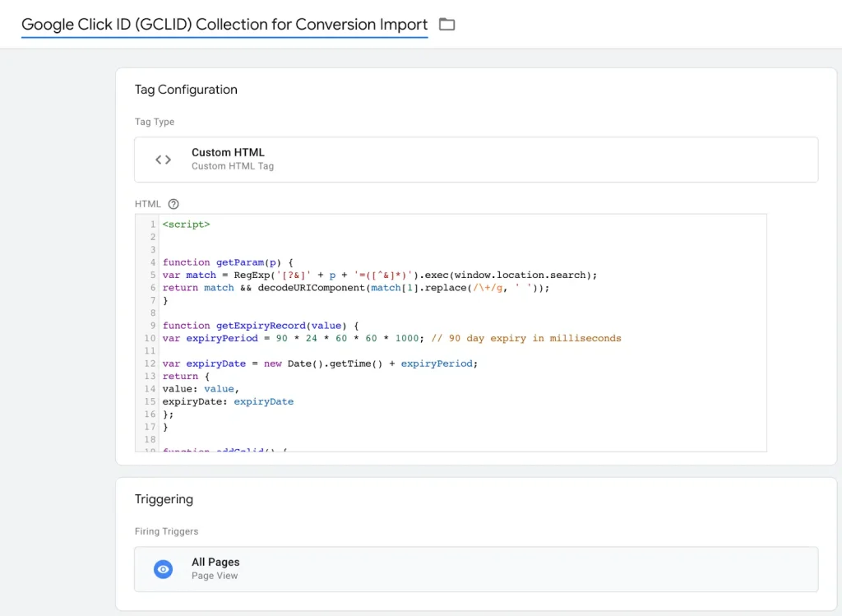Open the All Pages firing trigger

click(215, 563)
